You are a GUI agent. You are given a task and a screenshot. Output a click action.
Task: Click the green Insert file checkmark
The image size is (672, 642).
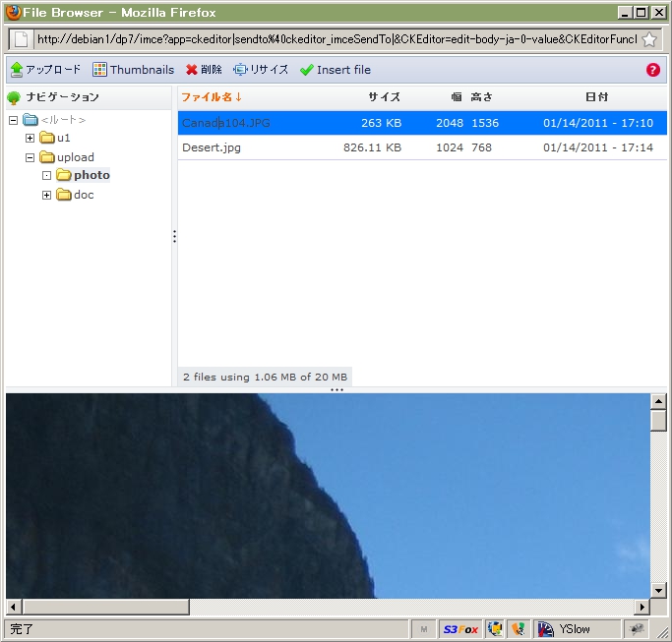pyautogui.click(x=307, y=70)
